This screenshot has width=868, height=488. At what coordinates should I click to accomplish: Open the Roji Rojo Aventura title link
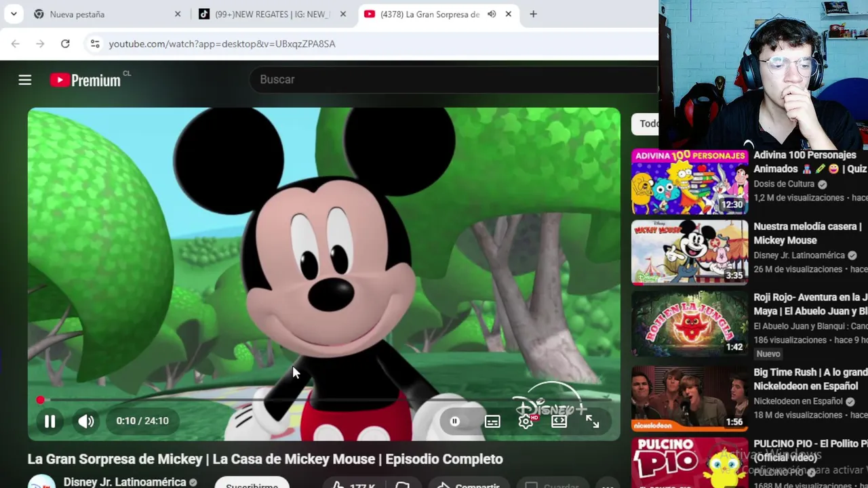810,304
